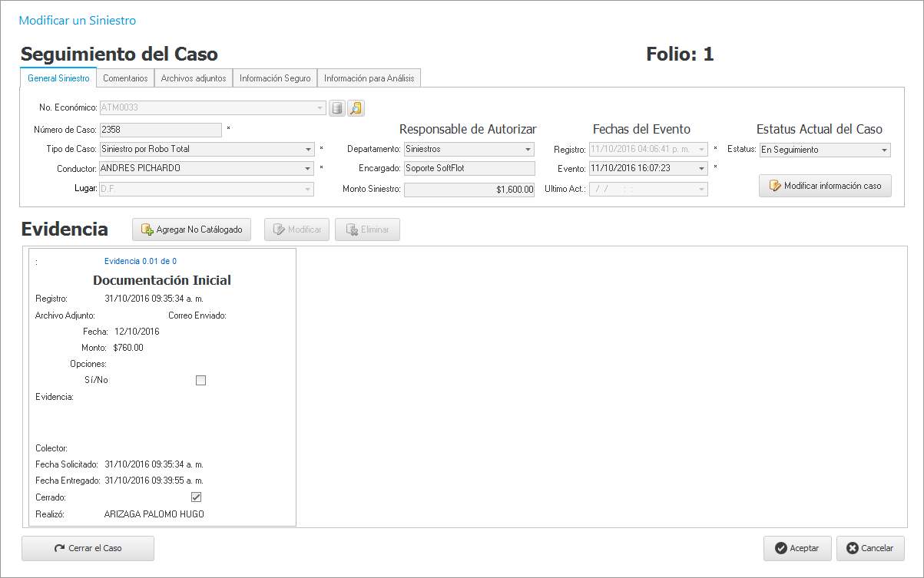Confirm with the Aceptar button

pos(797,548)
